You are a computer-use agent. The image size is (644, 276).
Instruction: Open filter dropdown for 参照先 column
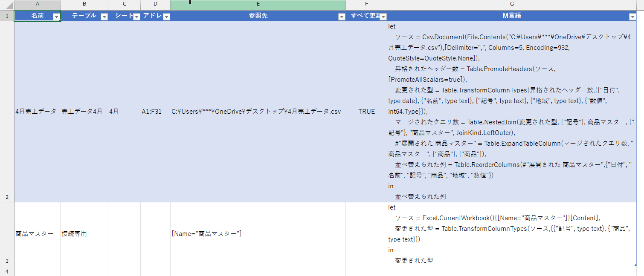pyautogui.click(x=341, y=17)
